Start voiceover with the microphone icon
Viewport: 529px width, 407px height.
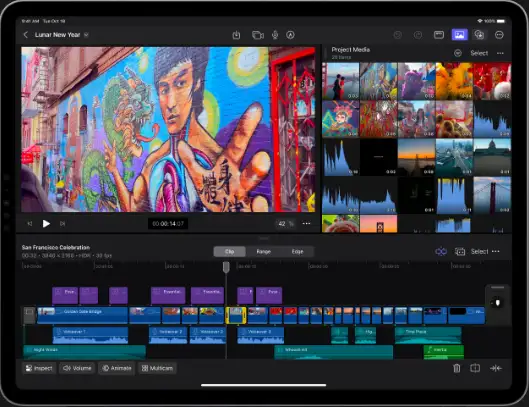coord(275,35)
